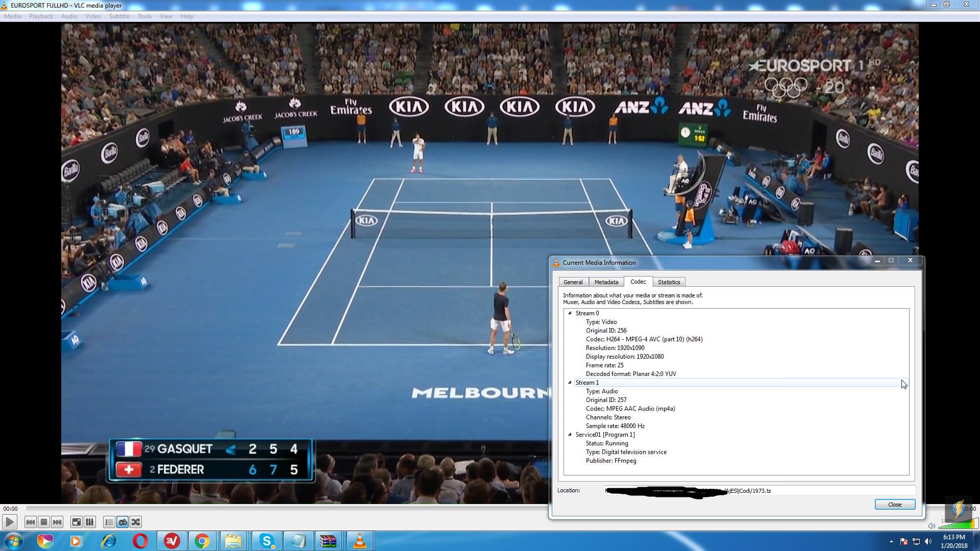Open the Audio menu

click(x=69, y=16)
